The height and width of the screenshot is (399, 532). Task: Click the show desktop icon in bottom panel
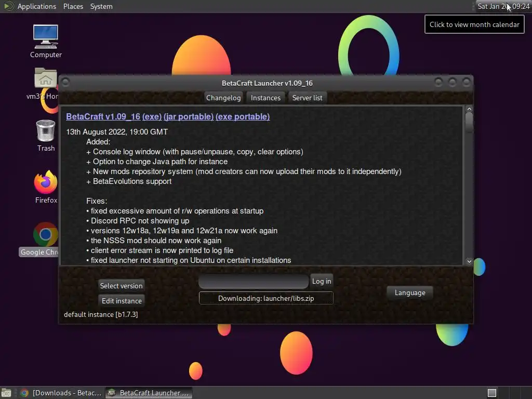tap(6, 393)
